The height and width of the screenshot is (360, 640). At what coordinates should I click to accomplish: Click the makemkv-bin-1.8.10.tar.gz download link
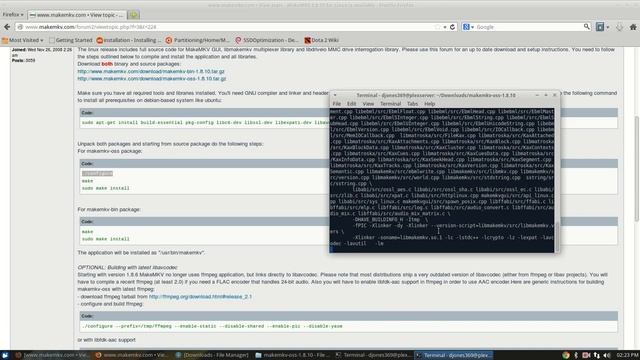pyautogui.click(x=151, y=71)
